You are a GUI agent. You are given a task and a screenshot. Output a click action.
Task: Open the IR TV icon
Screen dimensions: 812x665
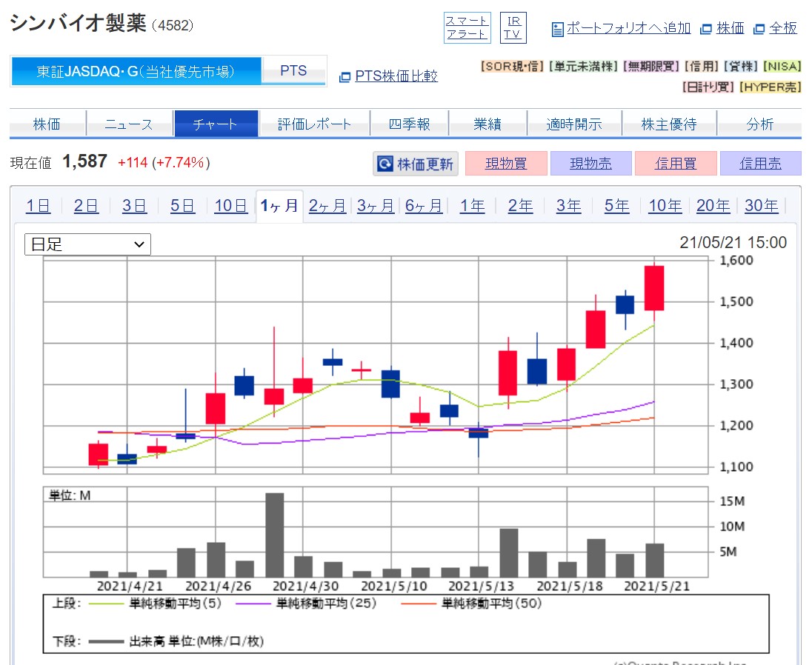(513, 28)
